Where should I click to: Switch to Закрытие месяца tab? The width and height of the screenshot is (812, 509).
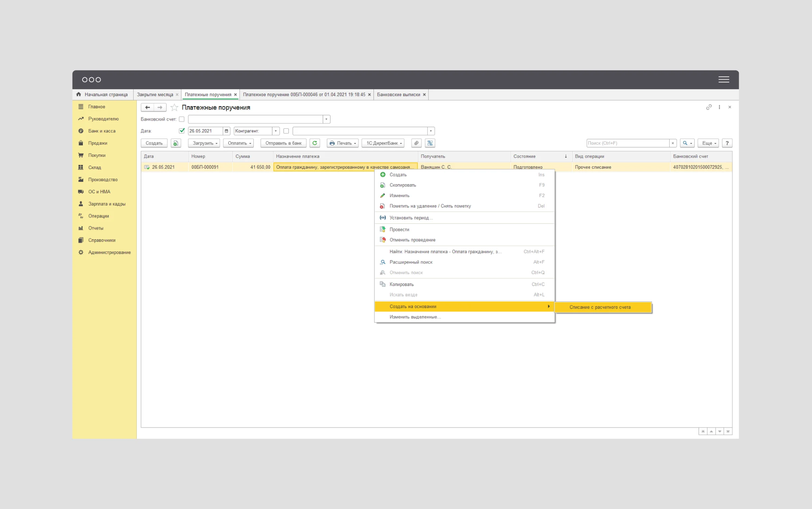(x=155, y=95)
